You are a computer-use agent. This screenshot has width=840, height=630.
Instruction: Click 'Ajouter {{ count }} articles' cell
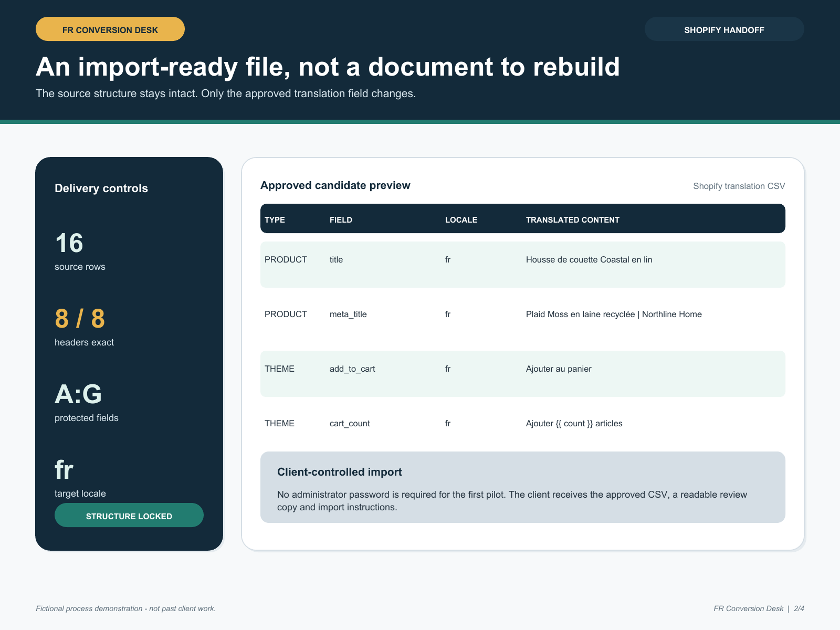click(574, 423)
